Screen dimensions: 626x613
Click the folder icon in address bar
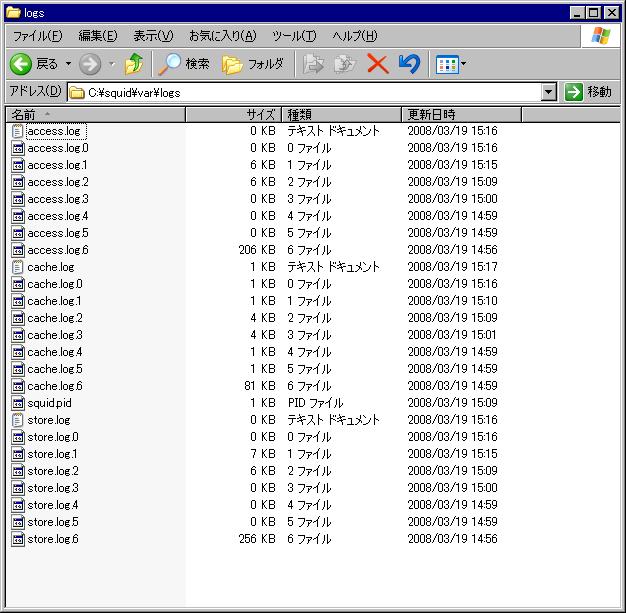tap(77, 93)
